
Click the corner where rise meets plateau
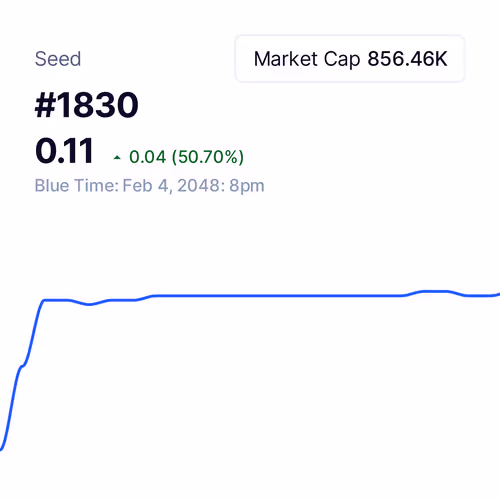43,301
